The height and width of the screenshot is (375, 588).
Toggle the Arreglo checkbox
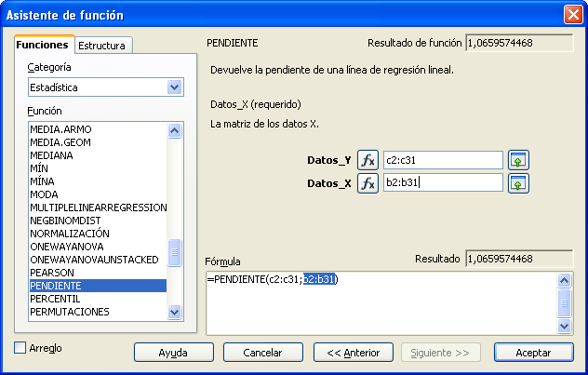click(21, 348)
